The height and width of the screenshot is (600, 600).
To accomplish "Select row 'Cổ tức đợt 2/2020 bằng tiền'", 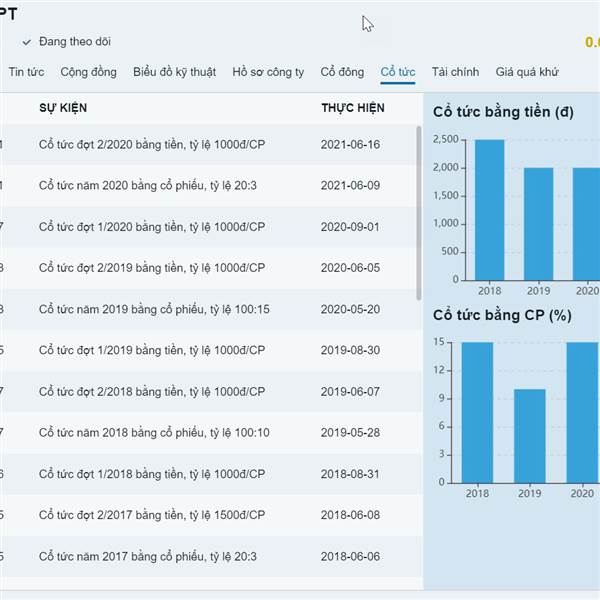I will [x=209, y=145].
